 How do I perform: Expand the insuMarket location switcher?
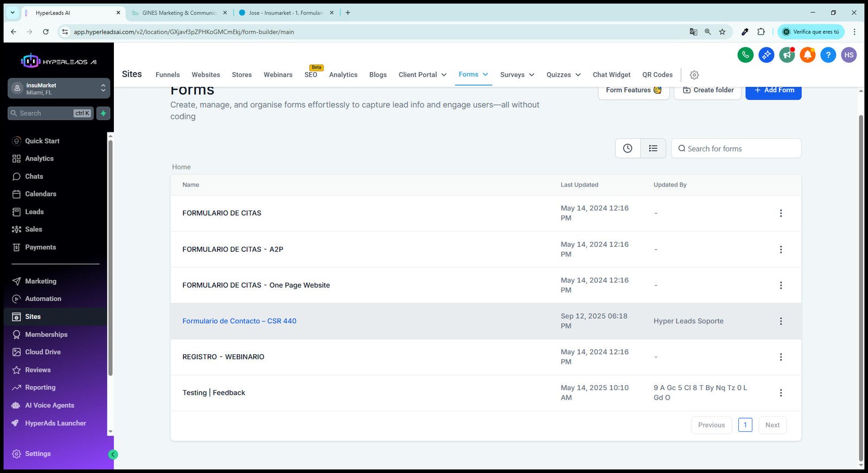[x=59, y=88]
